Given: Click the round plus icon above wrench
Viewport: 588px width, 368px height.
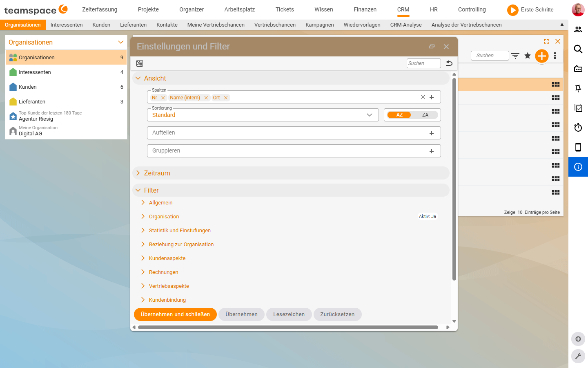Looking at the screenshot, I should click(x=578, y=339).
